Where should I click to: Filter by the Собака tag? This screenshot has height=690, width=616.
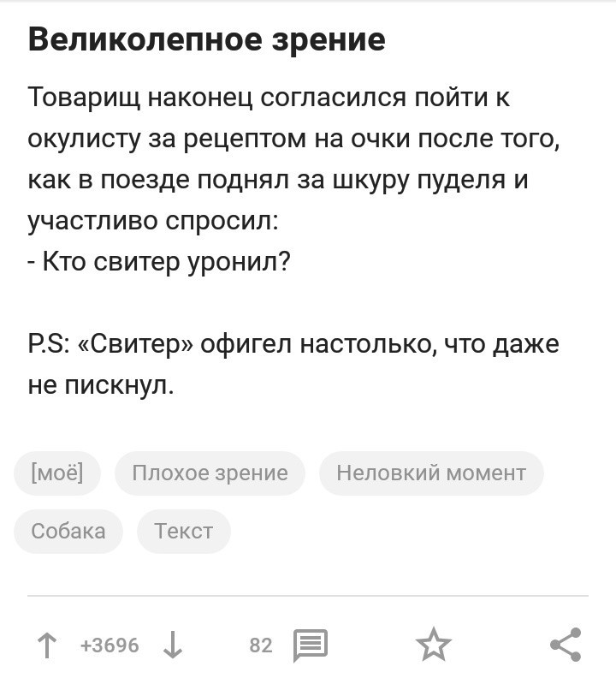(x=68, y=531)
